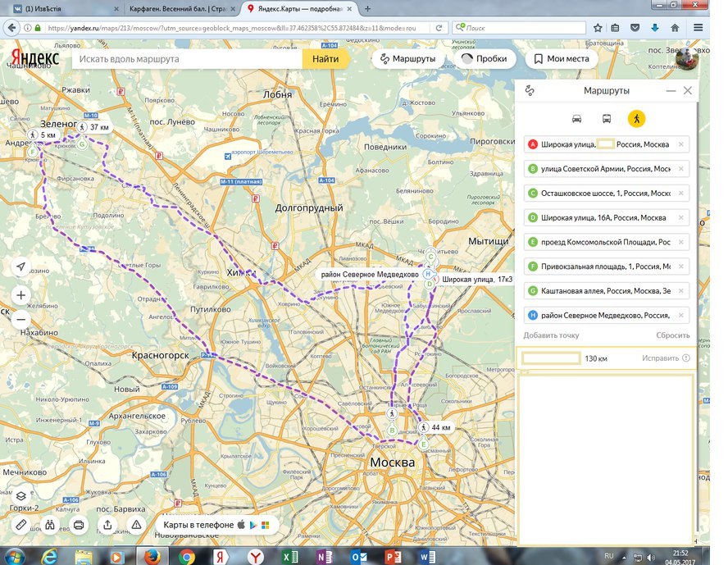Switch to the Извѣстія browser tab
This screenshot has width=728, height=565.
pyautogui.click(x=66, y=8)
